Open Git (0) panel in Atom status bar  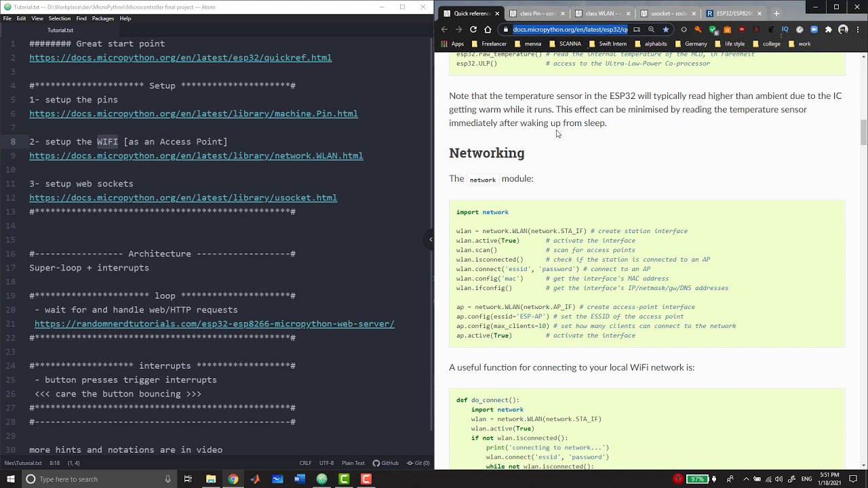pos(418,463)
